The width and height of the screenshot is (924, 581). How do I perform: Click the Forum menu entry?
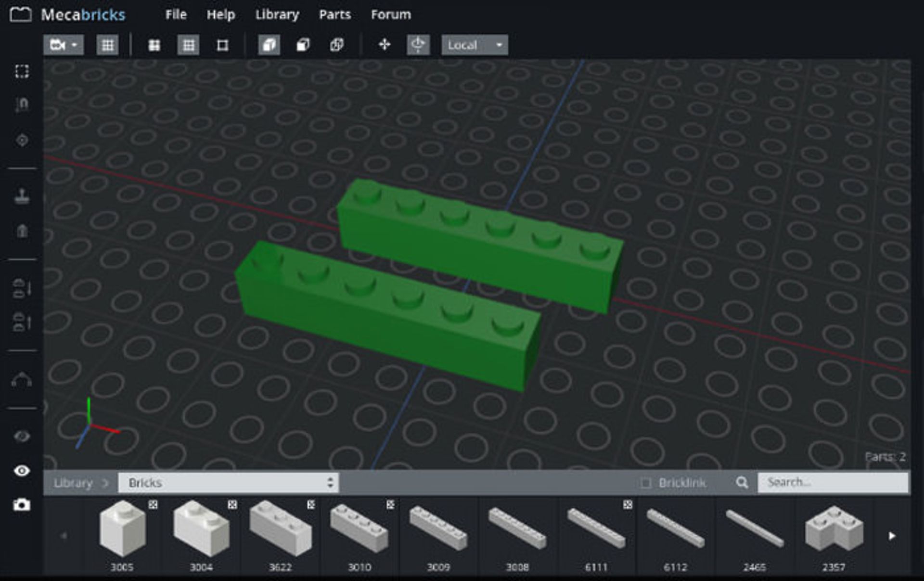390,15
